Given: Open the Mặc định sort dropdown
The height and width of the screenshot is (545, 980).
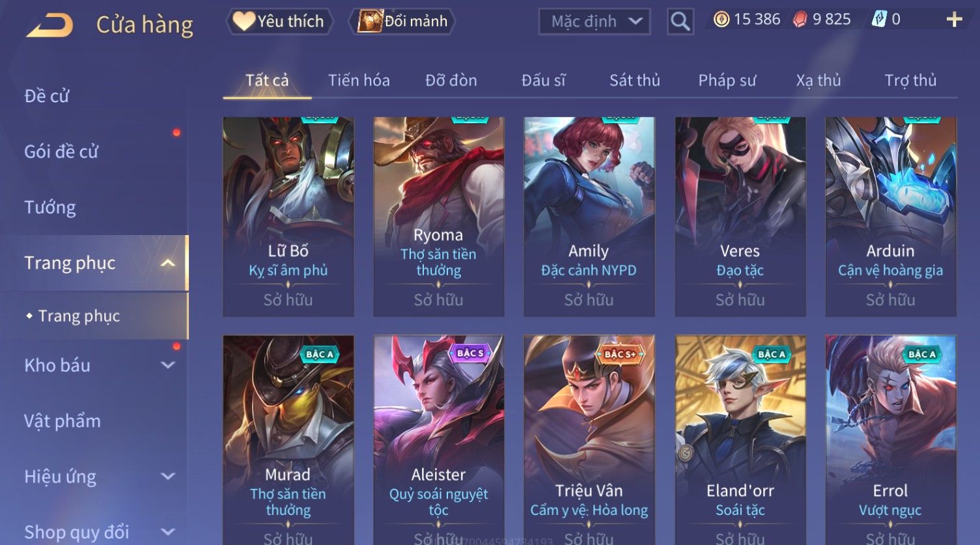Looking at the screenshot, I should 595,21.
